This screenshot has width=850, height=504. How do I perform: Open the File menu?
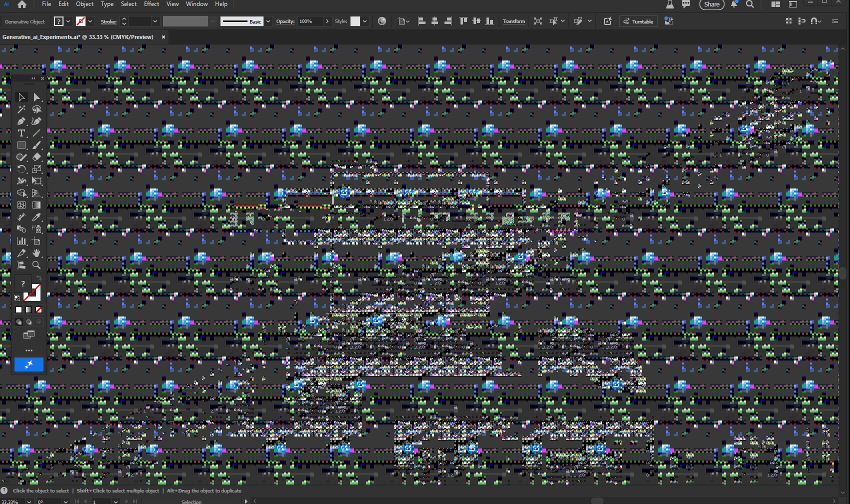pos(46,4)
